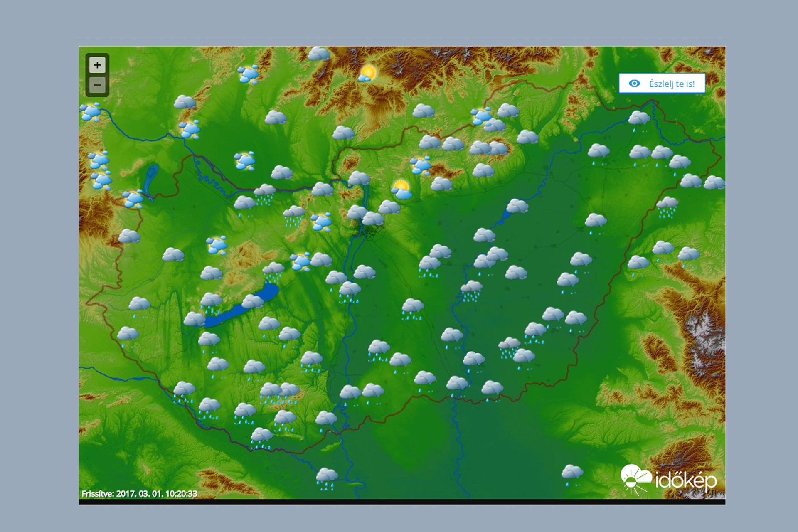This screenshot has height=532, width=798.
Task: Click the minus zoom-out button
Action: tap(97, 85)
